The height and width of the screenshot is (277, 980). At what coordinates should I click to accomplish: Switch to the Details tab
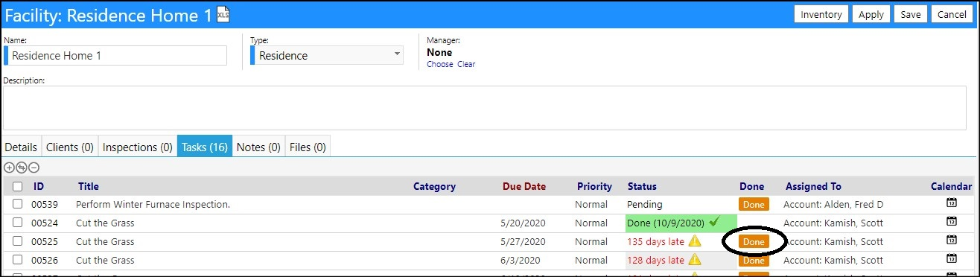pos(21,147)
